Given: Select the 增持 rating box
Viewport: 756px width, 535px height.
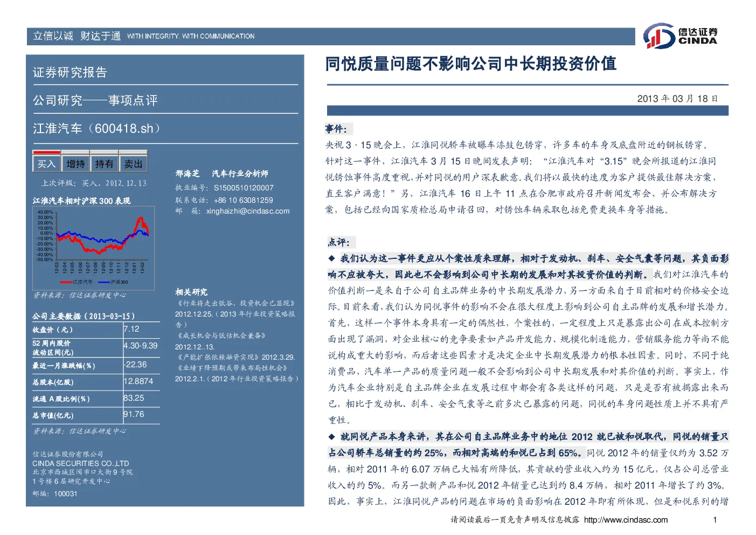Looking at the screenshot, I should point(75,163).
